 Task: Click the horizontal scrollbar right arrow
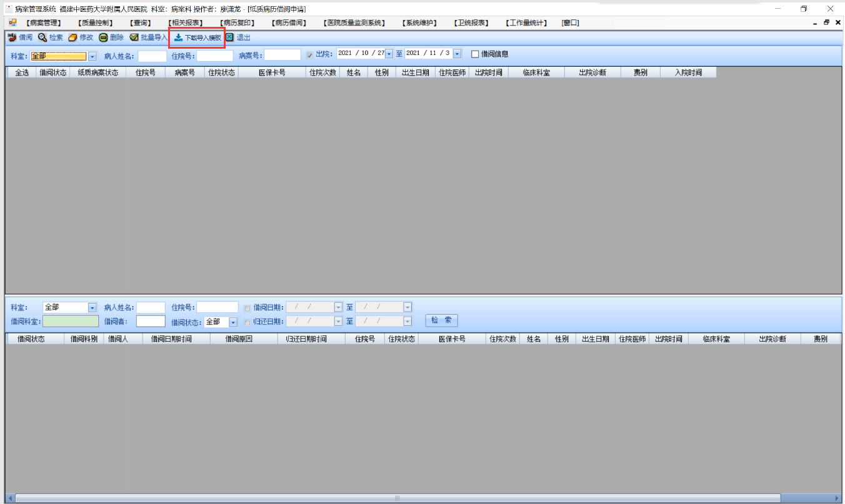836,498
